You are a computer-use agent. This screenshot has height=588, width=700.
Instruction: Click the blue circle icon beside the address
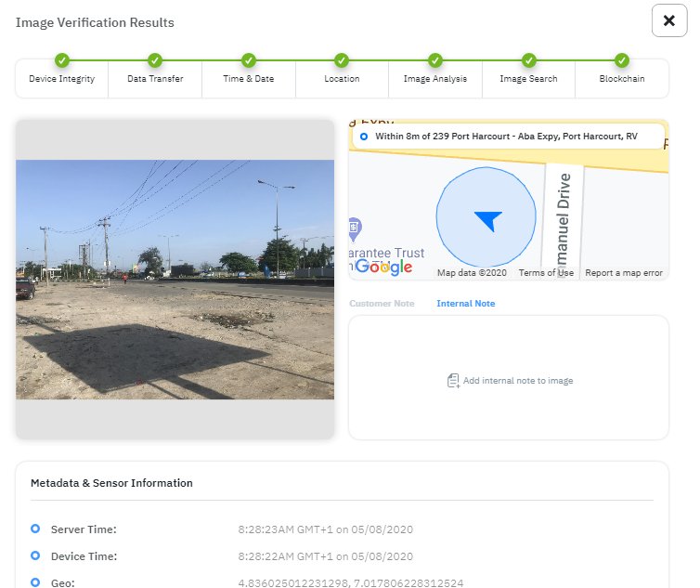(x=364, y=137)
